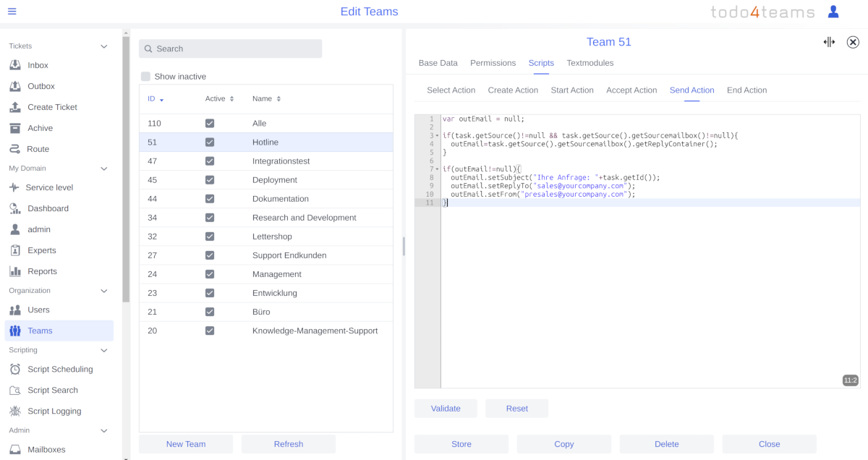The image size is (868, 460).
Task: Click the Validate button
Action: [x=446, y=409]
